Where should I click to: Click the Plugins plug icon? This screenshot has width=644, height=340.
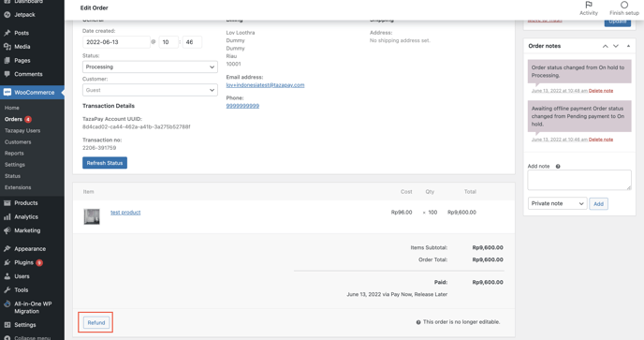coord(7,262)
